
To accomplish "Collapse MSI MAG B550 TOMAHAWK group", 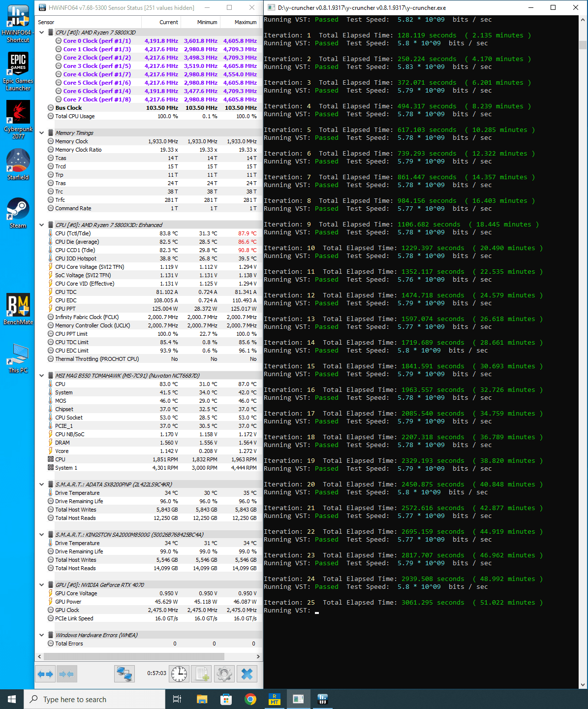I will [42, 376].
